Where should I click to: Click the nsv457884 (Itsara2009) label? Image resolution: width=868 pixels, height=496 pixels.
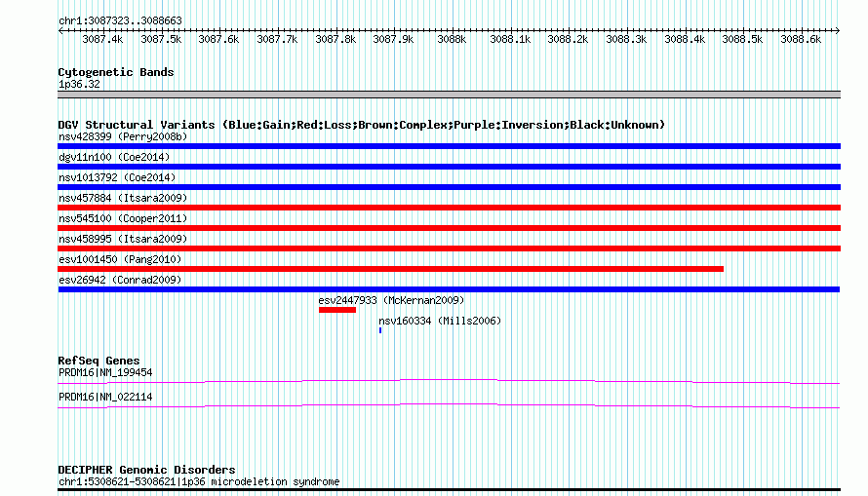[x=123, y=198]
